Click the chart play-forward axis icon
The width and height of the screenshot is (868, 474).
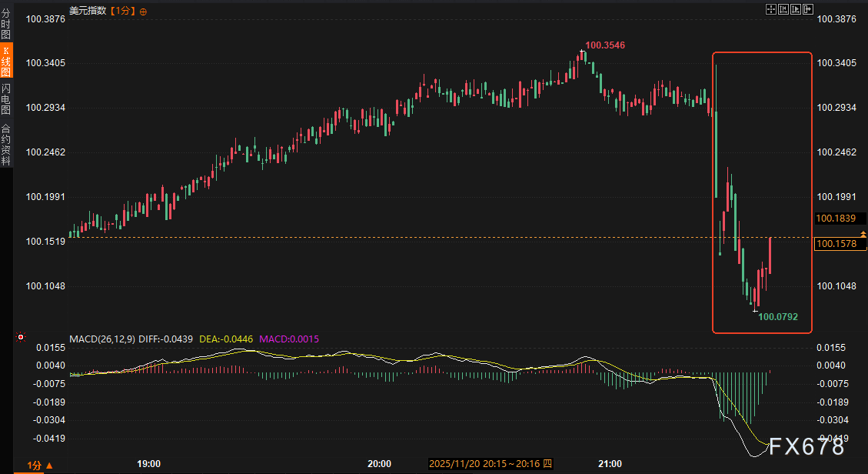(796, 9)
